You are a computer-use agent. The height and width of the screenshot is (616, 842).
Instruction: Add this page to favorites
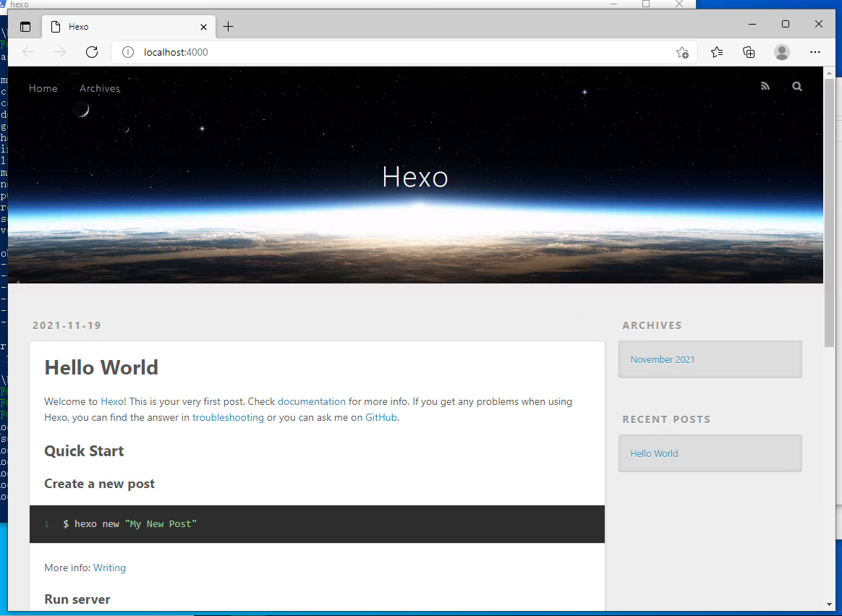pyautogui.click(x=682, y=52)
